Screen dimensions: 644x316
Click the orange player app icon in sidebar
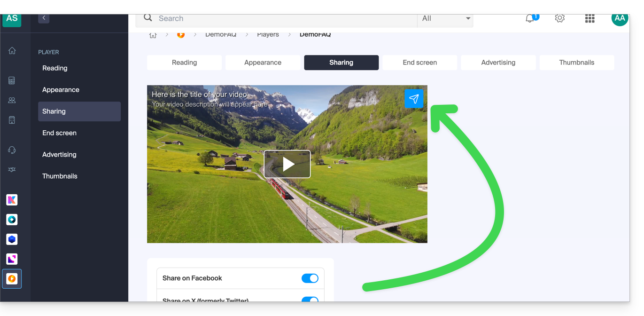click(12, 279)
